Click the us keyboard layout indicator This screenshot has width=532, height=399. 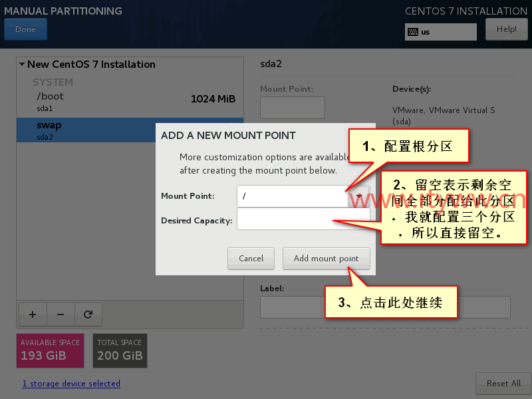[440, 32]
